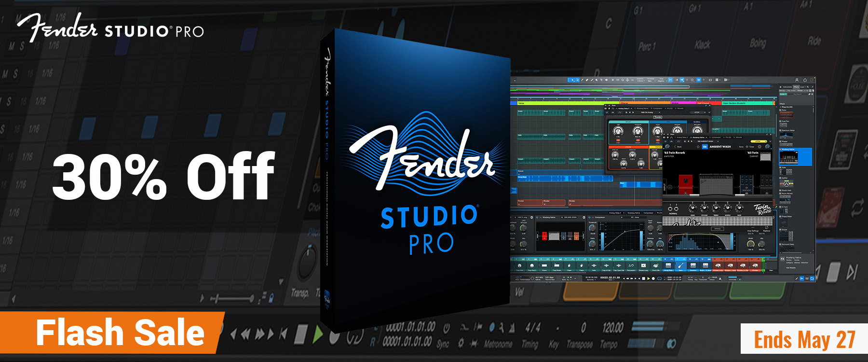Select highlighted Mustang Native effect in browser
Viewport: 868px width, 362px height.
coord(796,157)
